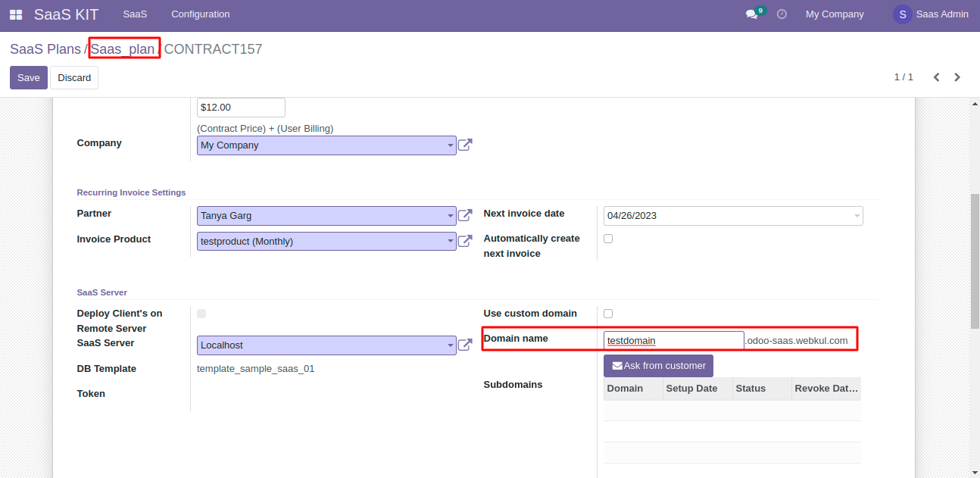Click the 1 / 1 pager counter
Screen dimensions: 980x478
(x=904, y=77)
